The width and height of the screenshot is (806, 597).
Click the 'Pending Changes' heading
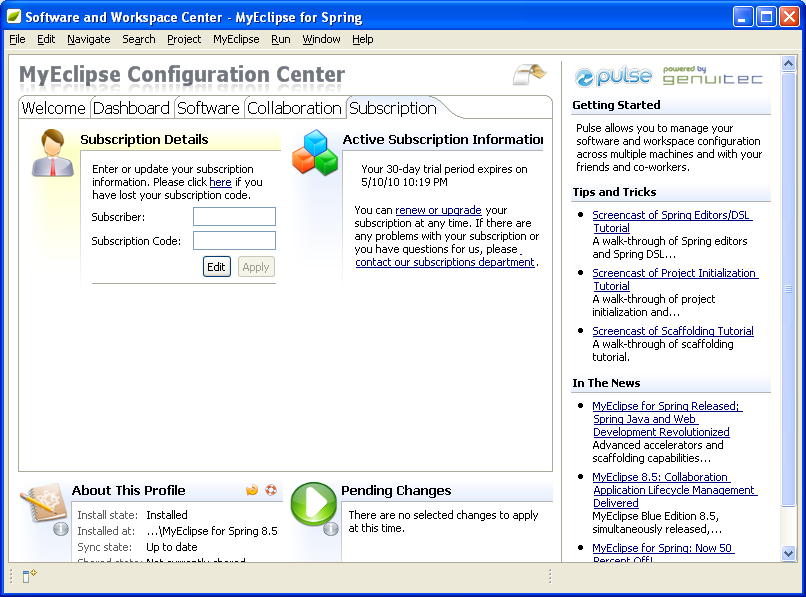[x=396, y=491]
